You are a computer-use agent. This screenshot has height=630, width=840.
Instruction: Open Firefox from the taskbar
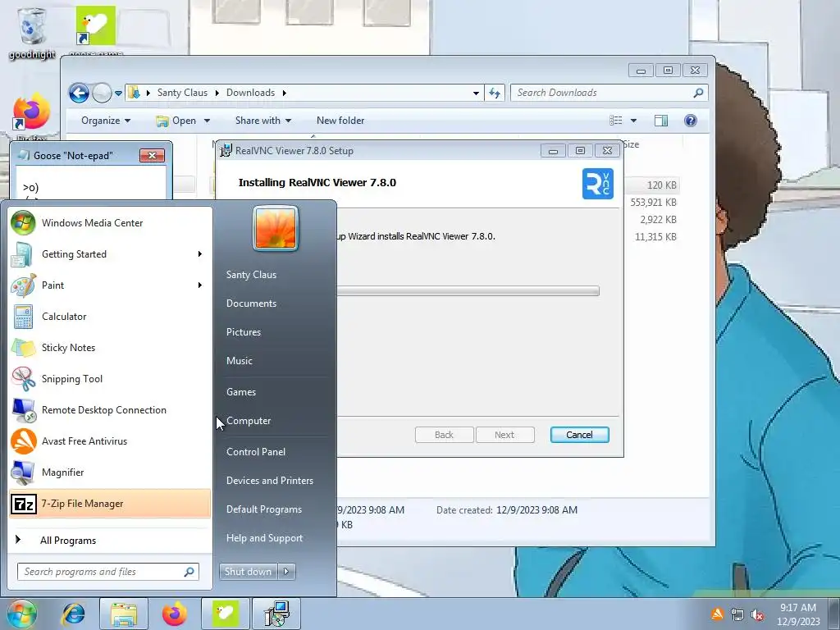(175, 614)
